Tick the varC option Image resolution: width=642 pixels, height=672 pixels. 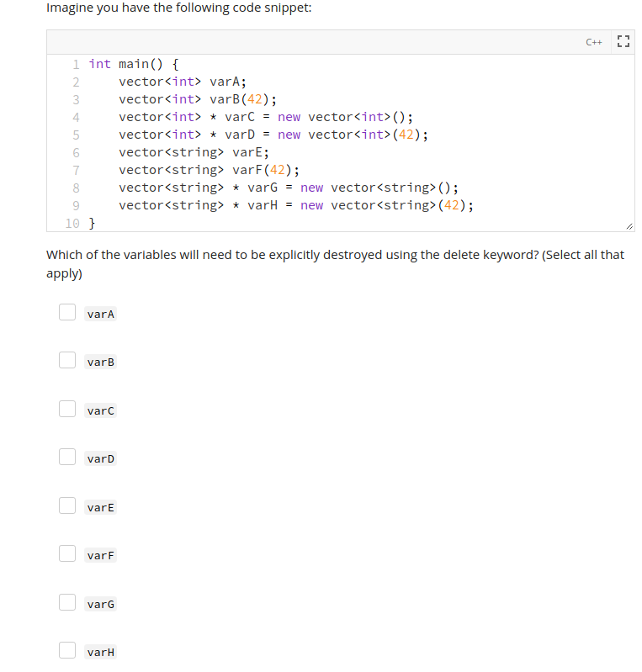[x=67, y=409]
